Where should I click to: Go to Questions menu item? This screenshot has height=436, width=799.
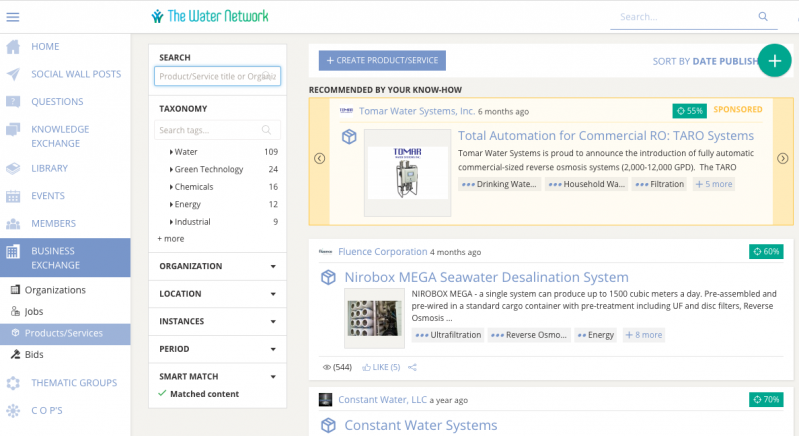(x=57, y=102)
